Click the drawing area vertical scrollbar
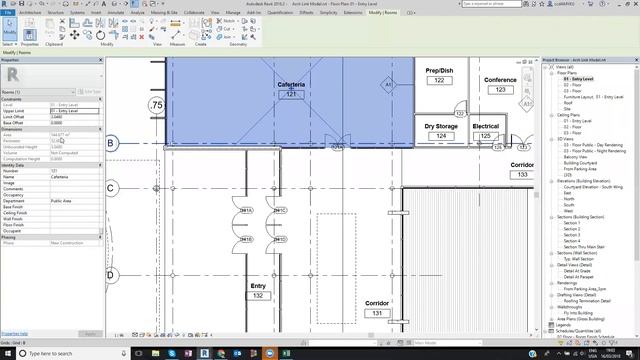Image resolution: width=640 pixels, height=360 pixels. click(536, 195)
